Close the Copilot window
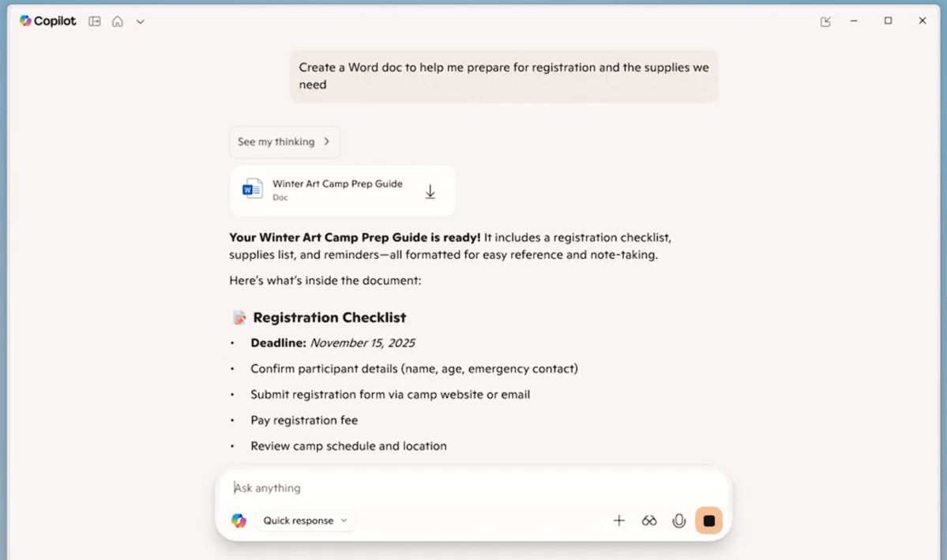 [x=922, y=21]
